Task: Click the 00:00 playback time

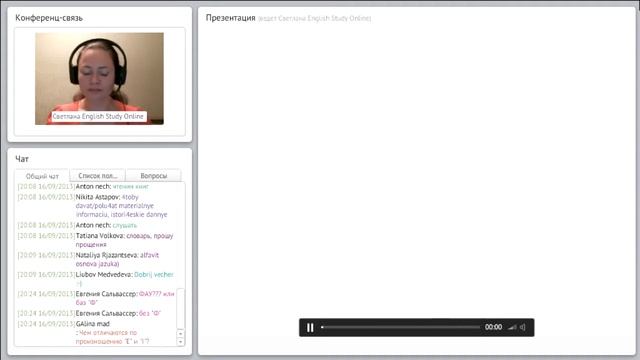Action: [x=493, y=327]
